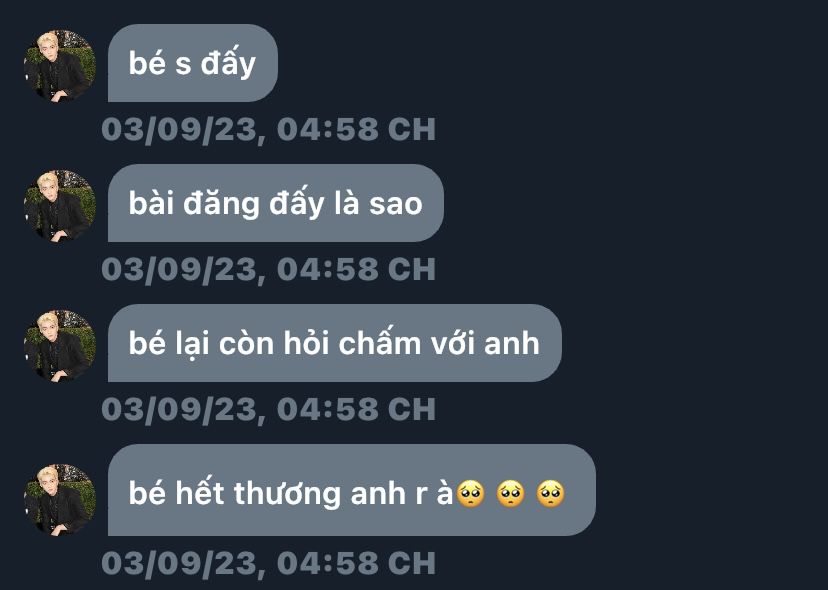
Task: Tap message 'bé hết thương anh r à'
Action: click(x=352, y=490)
